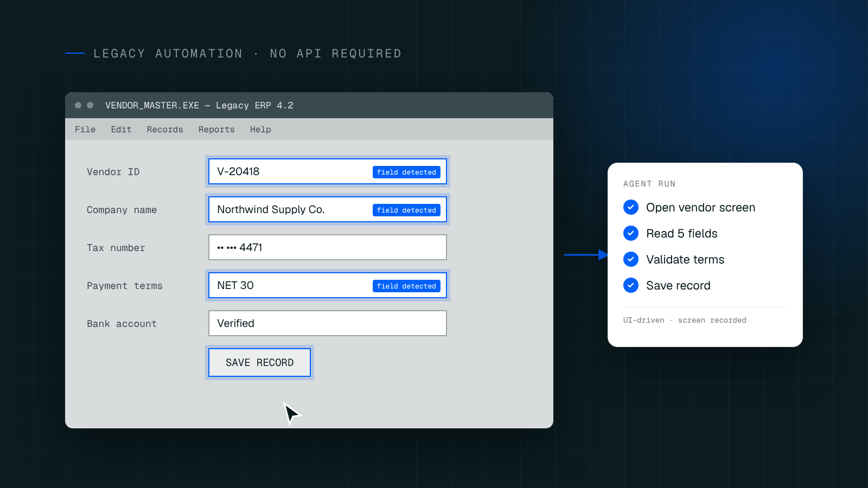The image size is (868, 488).
Task: Click the field detected badge in Payment terms
Action: coord(406,286)
